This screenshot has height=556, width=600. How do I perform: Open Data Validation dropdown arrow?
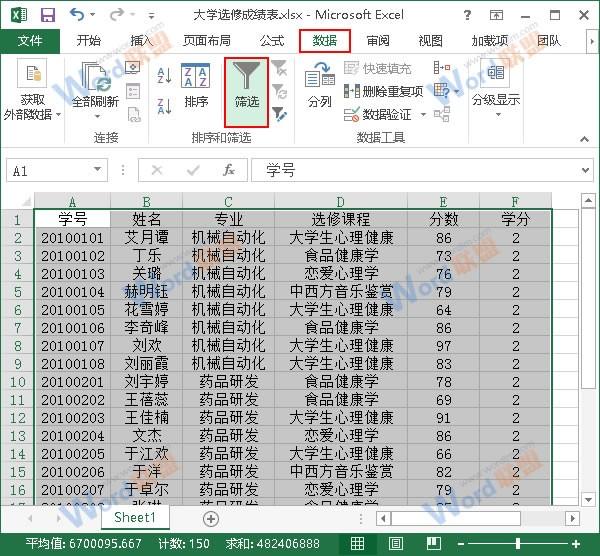(x=423, y=114)
